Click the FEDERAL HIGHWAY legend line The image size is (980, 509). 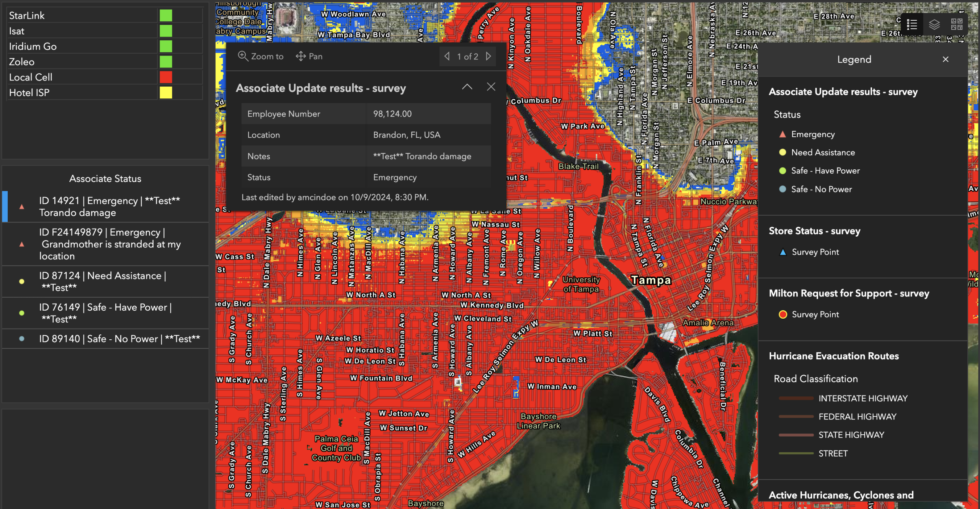796,417
